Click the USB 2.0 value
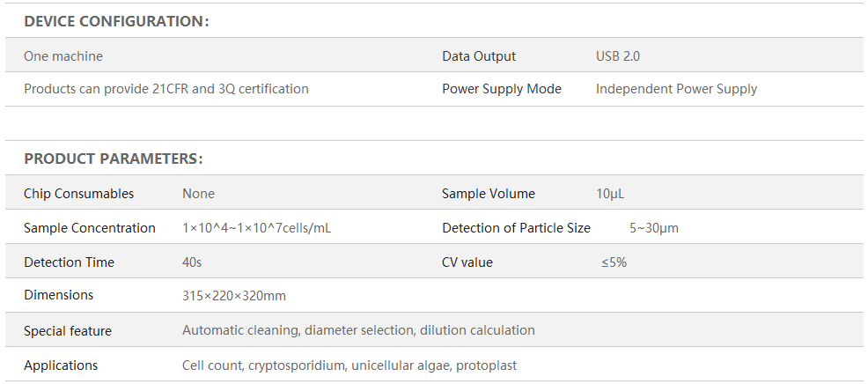Viewport: 868px width, 384px height. point(618,56)
